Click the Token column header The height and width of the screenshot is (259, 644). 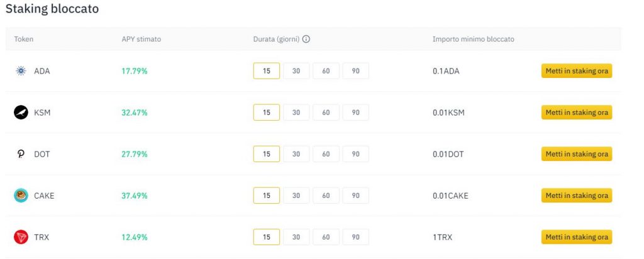tap(24, 39)
